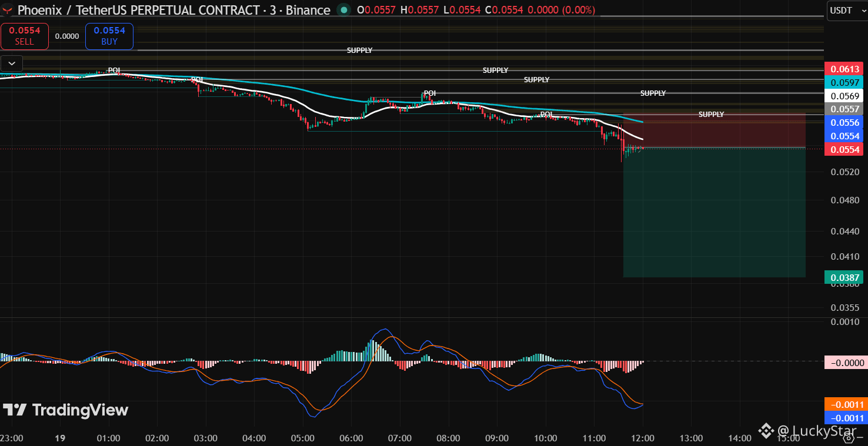
Task: Select the gray 0.0557 price label
Action: (845, 109)
